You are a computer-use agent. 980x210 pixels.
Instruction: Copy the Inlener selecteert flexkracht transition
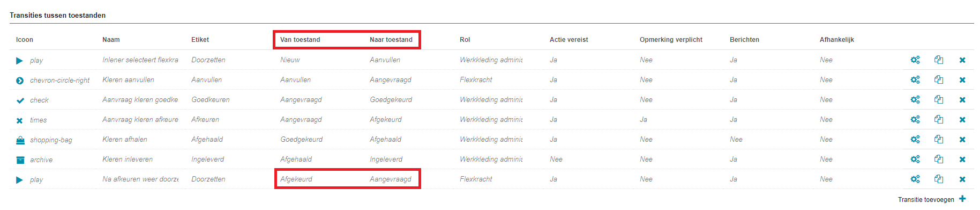(939, 60)
